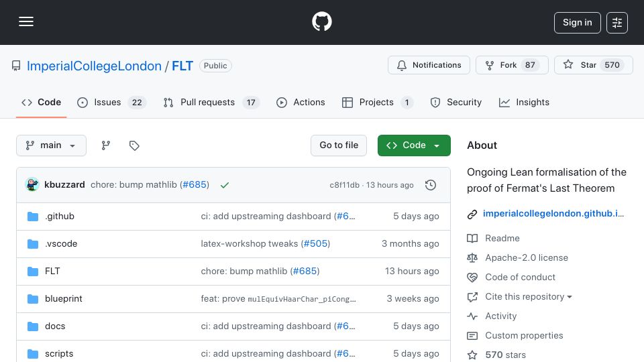Click the Custom properties note icon
The image size is (644, 362).
pyautogui.click(x=472, y=336)
